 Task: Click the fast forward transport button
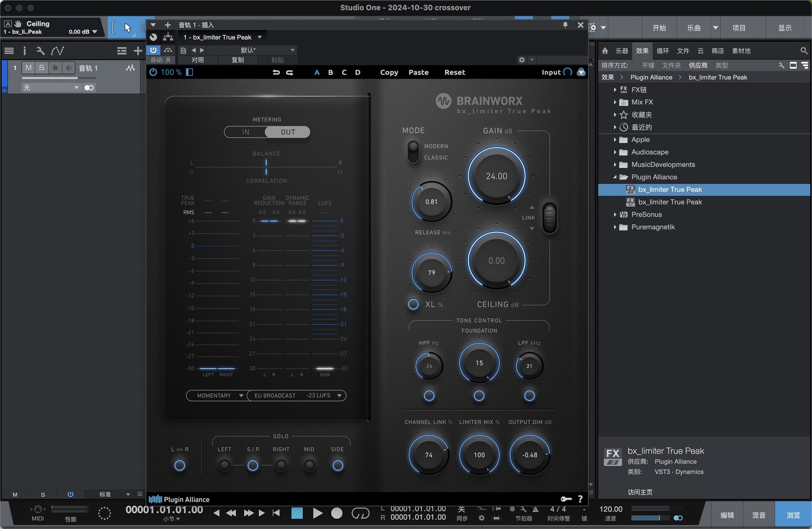click(249, 513)
